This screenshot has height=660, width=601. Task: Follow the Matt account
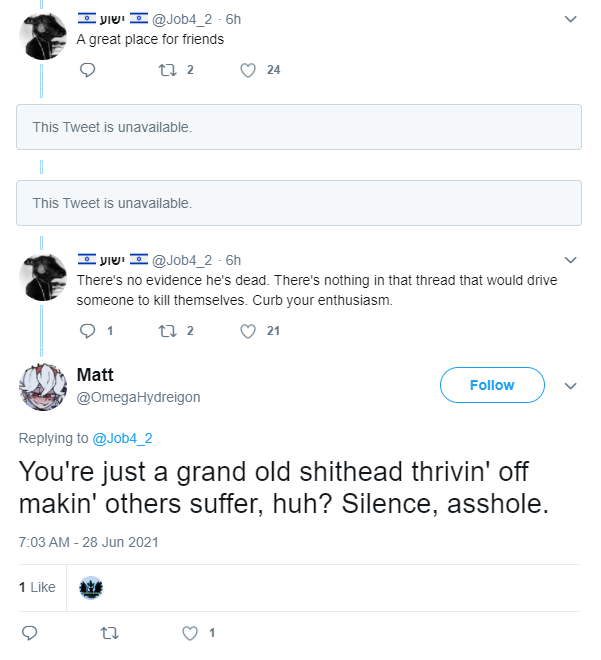tap(492, 385)
